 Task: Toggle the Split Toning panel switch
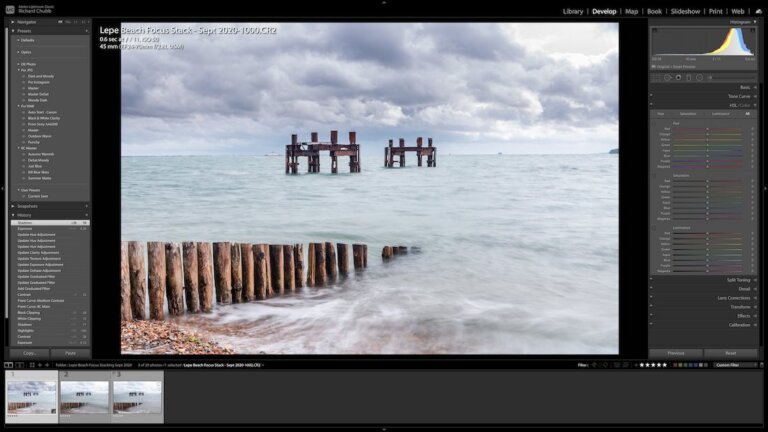point(651,279)
